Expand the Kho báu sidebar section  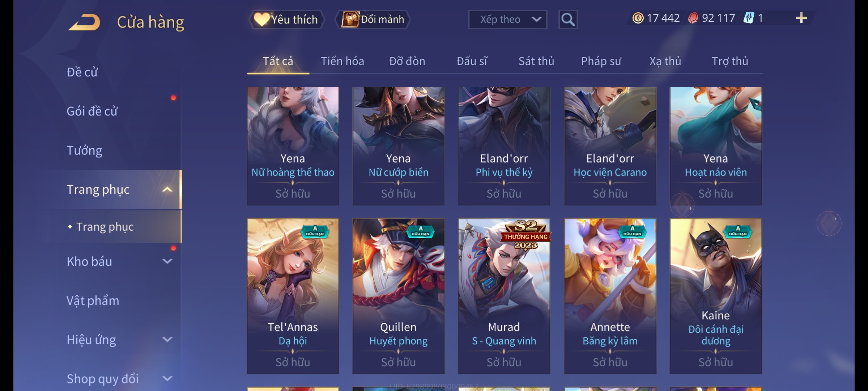(167, 261)
